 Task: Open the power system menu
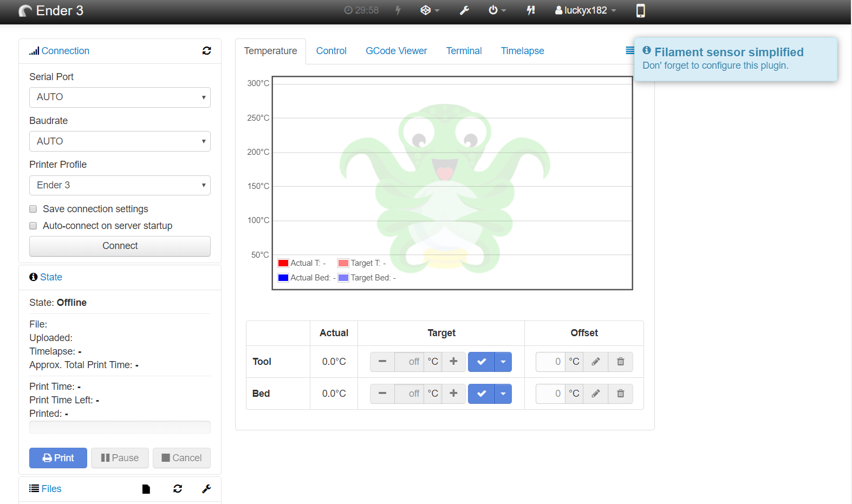[x=497, y=10]
